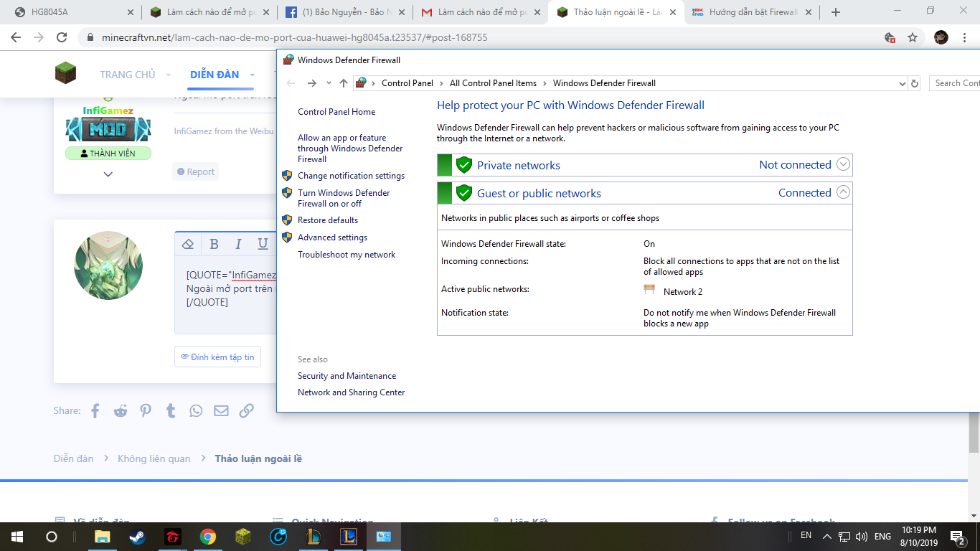Collapse the Guest or public networks section

pos(844,192)
